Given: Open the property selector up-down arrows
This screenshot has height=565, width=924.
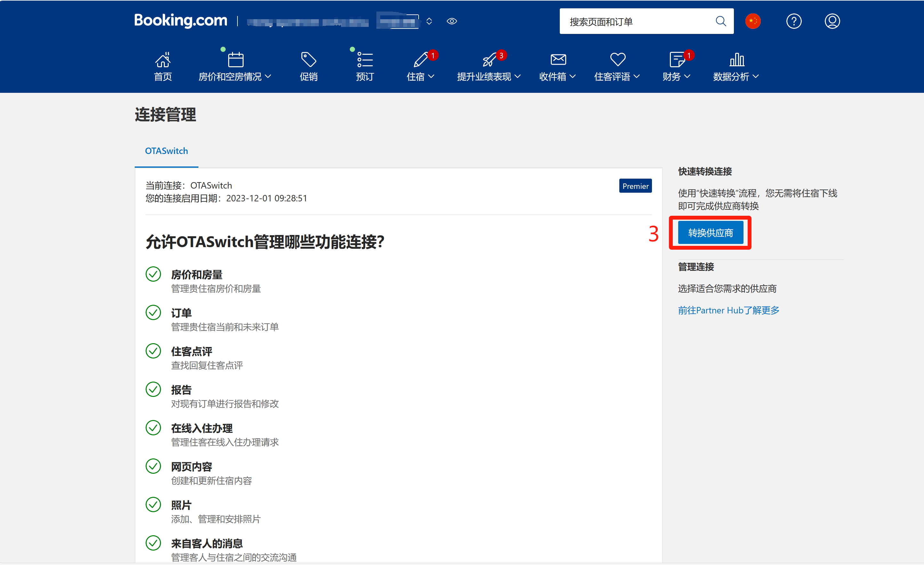Looking at the screenshot, I should 429,21.
